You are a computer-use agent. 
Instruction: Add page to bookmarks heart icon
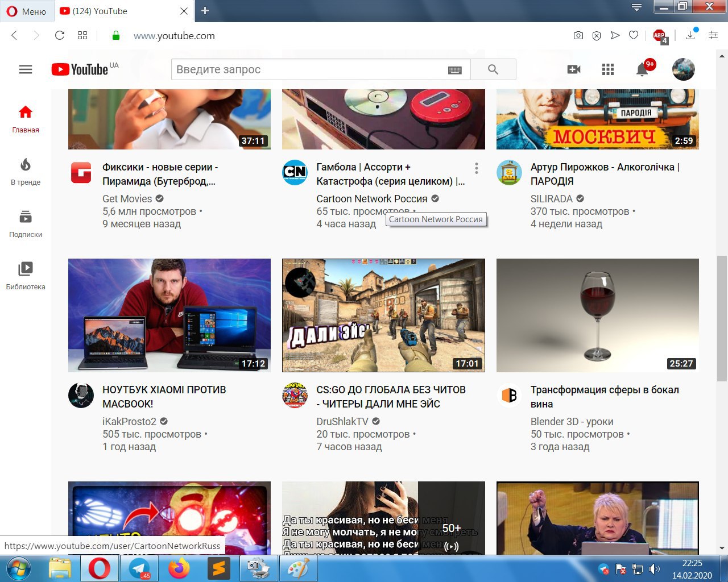point(634,35)
